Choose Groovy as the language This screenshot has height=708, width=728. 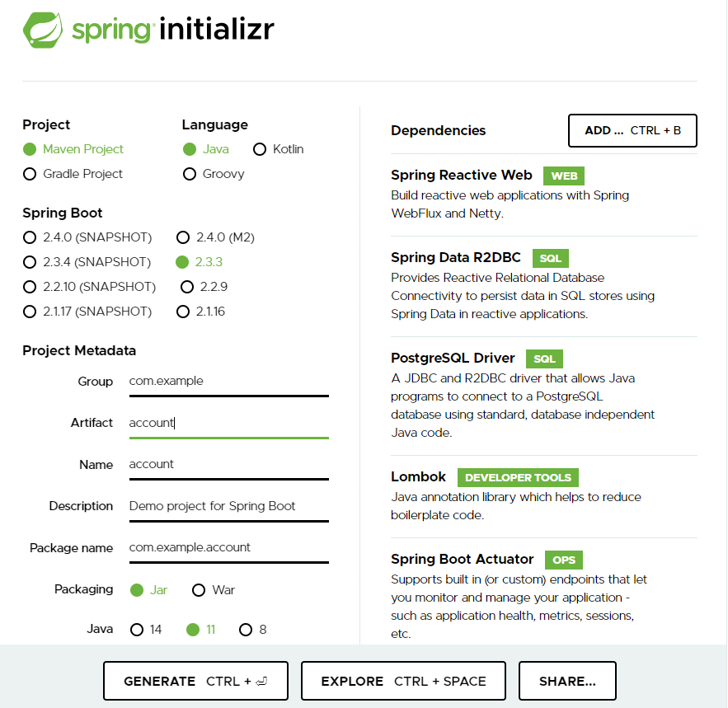click(x=190, y=174)
